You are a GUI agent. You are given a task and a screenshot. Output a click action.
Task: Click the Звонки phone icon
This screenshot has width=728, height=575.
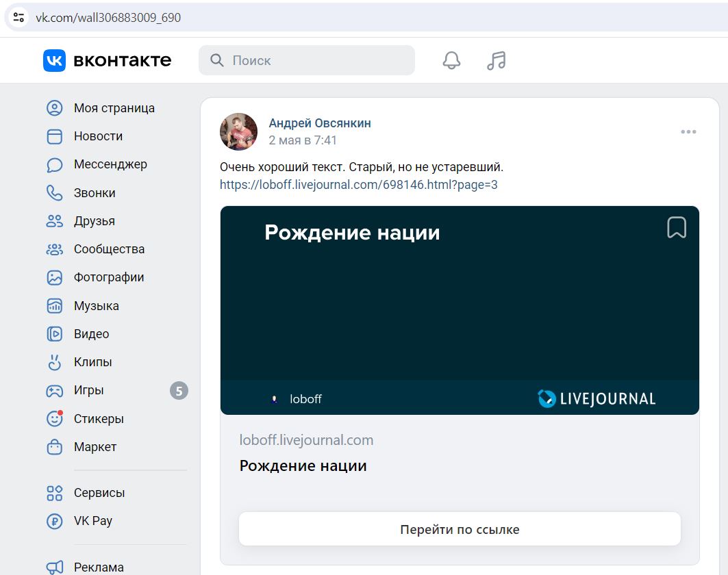click(x=54, y=192)
